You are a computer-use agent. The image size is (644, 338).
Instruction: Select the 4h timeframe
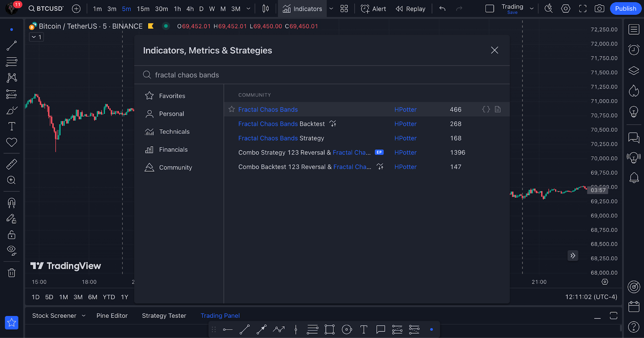point(190,8)
